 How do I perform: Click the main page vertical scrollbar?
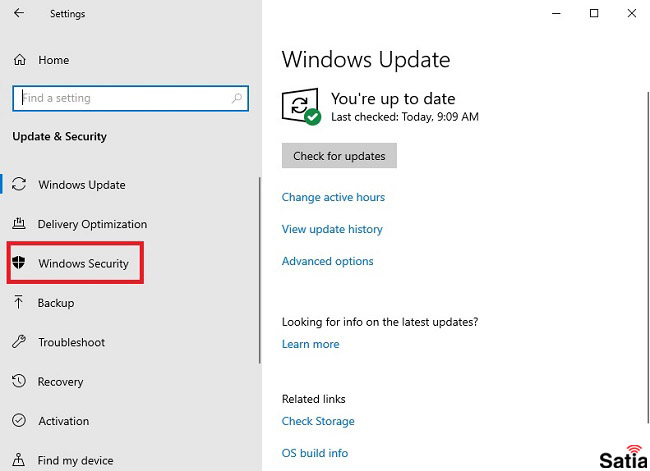[x=648, y=257]
